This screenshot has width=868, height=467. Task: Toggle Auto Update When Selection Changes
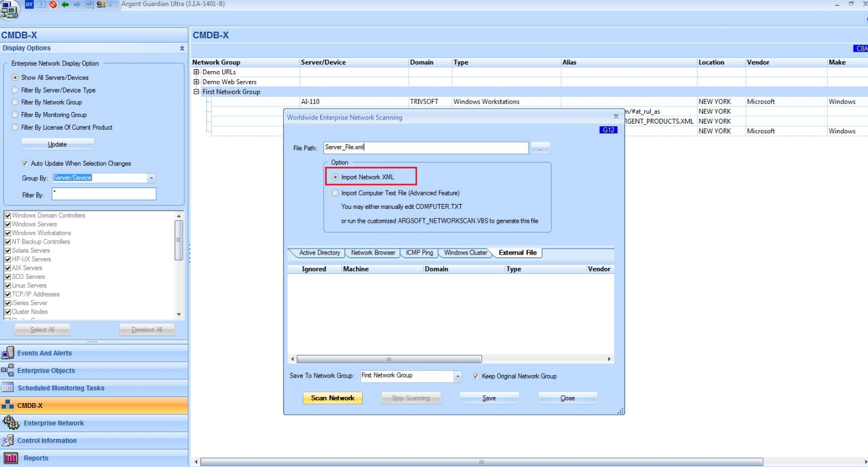click(x=25, y=164)
